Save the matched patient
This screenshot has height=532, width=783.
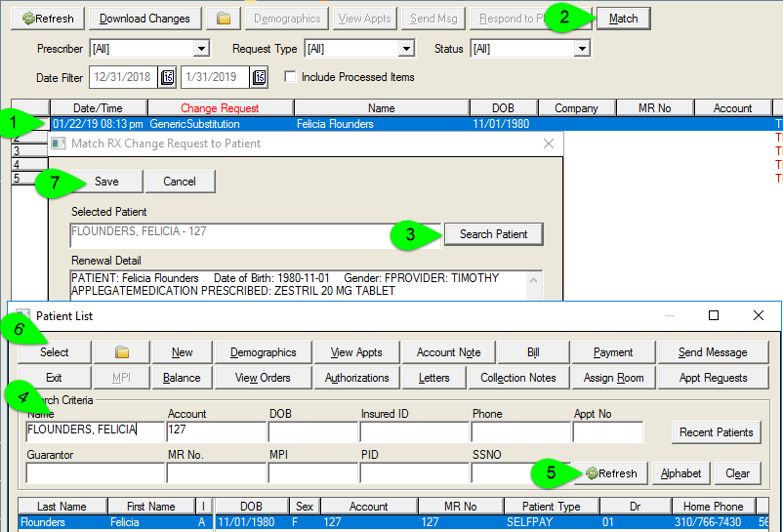(x=105, y=182)
